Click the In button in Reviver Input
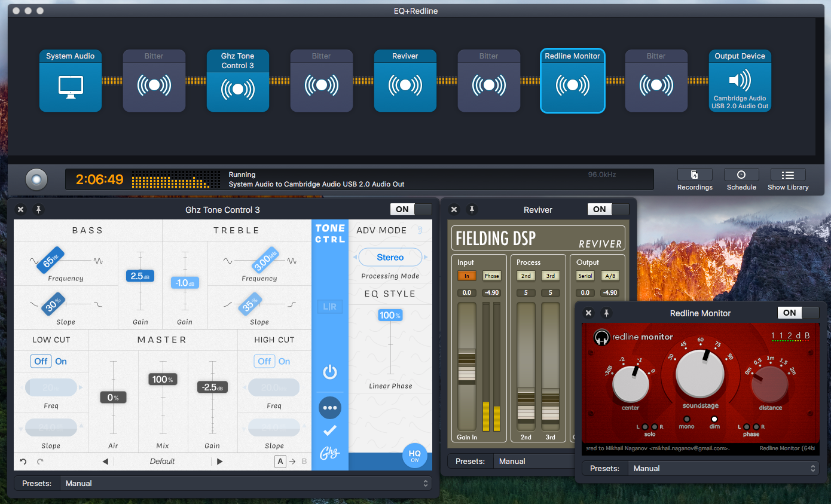831x504 pixels. (x=466, y=276)
